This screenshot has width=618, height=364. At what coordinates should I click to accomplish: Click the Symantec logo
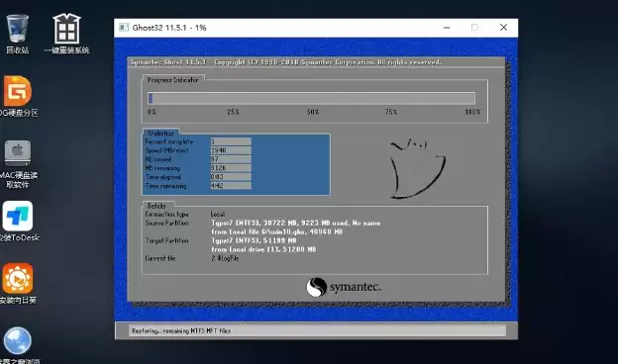344,287
